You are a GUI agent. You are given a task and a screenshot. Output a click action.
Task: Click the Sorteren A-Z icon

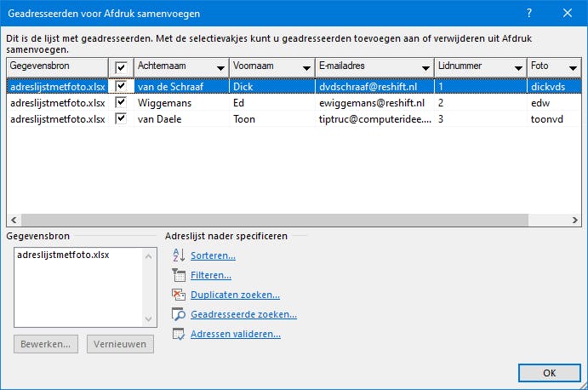click(178, 255)
